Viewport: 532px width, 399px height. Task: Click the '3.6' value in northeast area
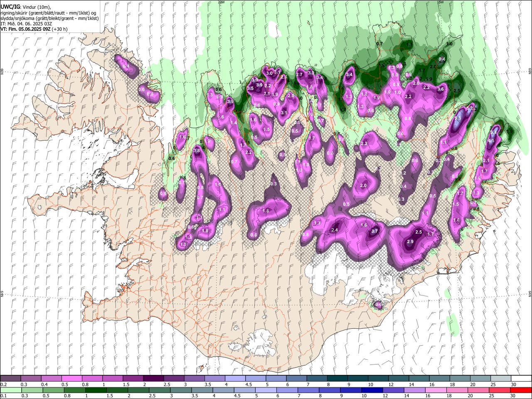(441, 89)
